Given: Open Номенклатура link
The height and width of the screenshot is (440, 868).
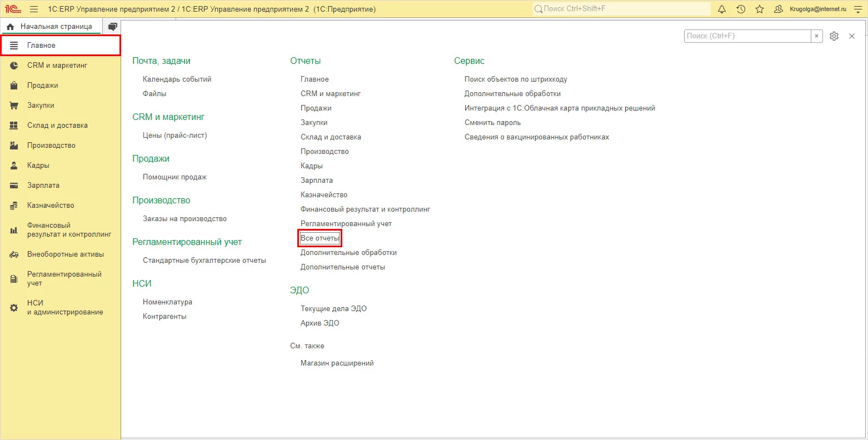Looking at the screenshot, I should coord(167,302).
